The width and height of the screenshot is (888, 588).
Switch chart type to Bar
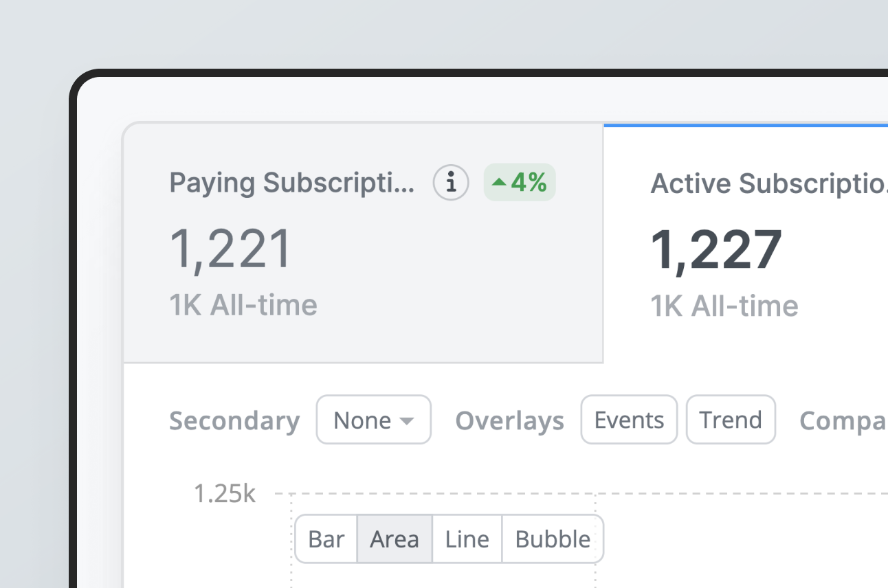326,539
